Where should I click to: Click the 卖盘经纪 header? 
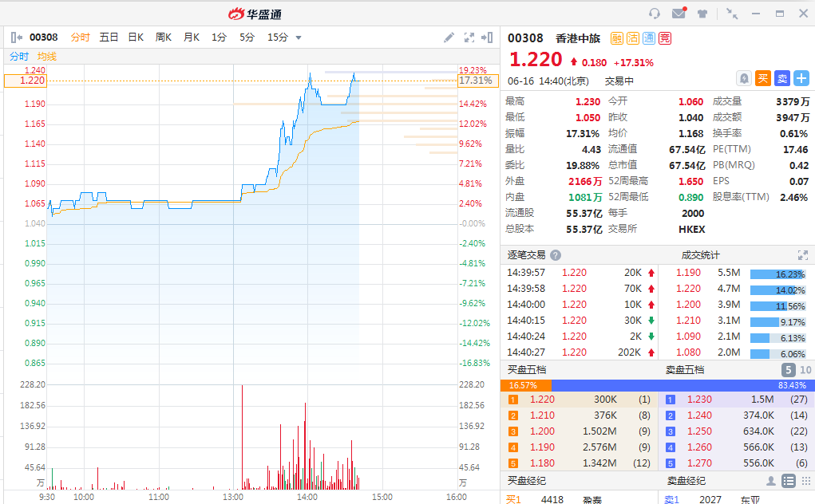686,481
